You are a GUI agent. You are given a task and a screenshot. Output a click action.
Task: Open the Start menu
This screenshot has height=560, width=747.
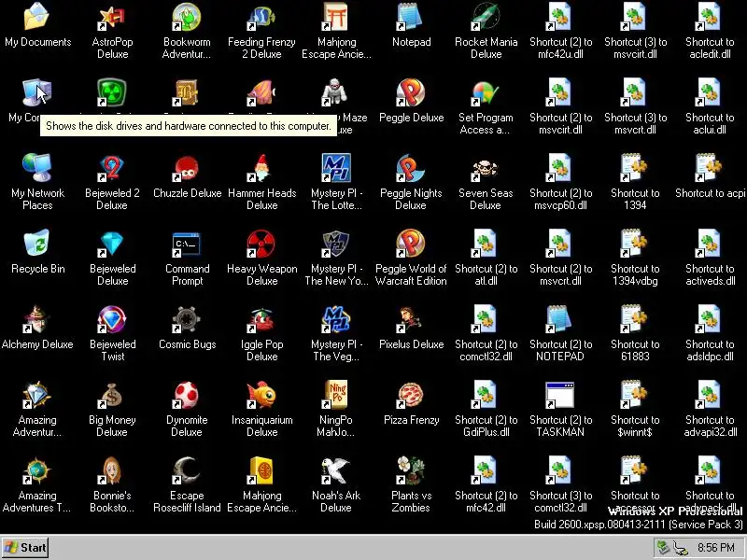click(x=25, y=548)
